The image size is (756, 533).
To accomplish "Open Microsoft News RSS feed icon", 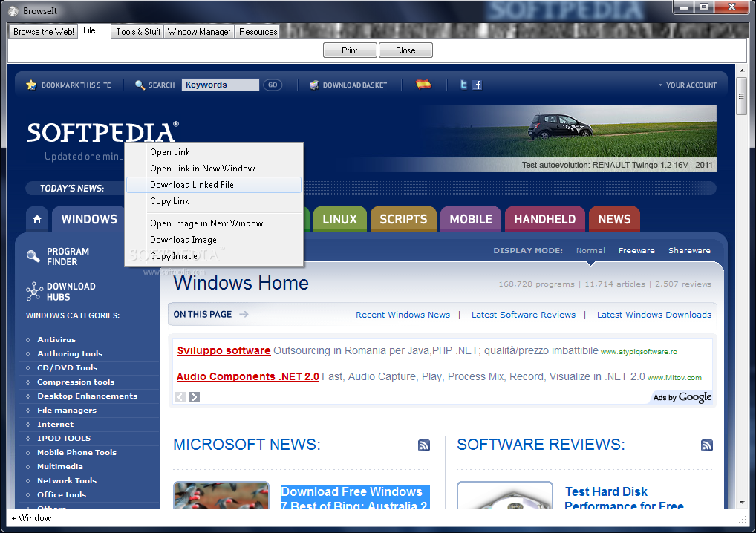I will pyautogui.click(x=424, y=445).
